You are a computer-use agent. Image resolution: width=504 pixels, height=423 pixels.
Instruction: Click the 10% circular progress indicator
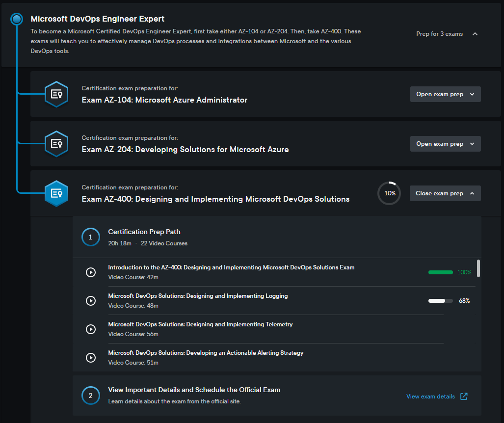(x=390, y=193)
